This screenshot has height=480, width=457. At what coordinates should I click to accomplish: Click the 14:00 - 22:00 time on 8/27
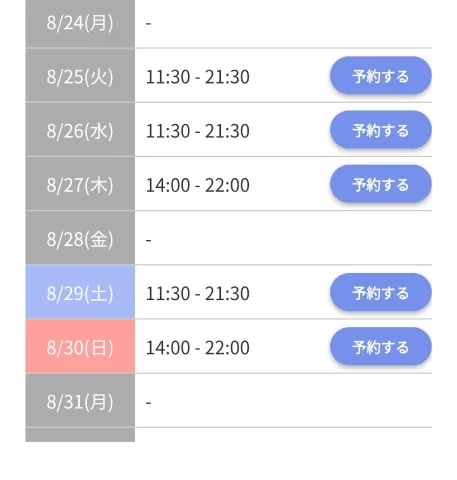tap(198, 185)
